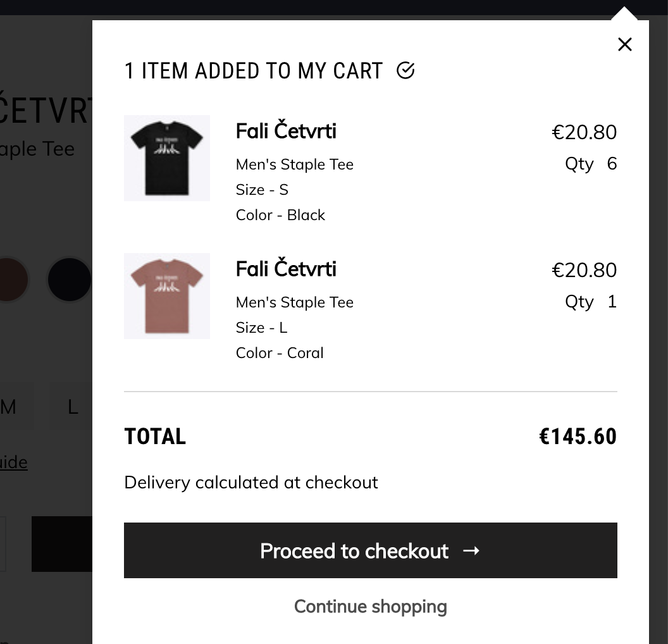The image size is (668, 644).
Task: Open the coral Fali Četvrti shirt thumbnail
Action: (x=166, y=295)
